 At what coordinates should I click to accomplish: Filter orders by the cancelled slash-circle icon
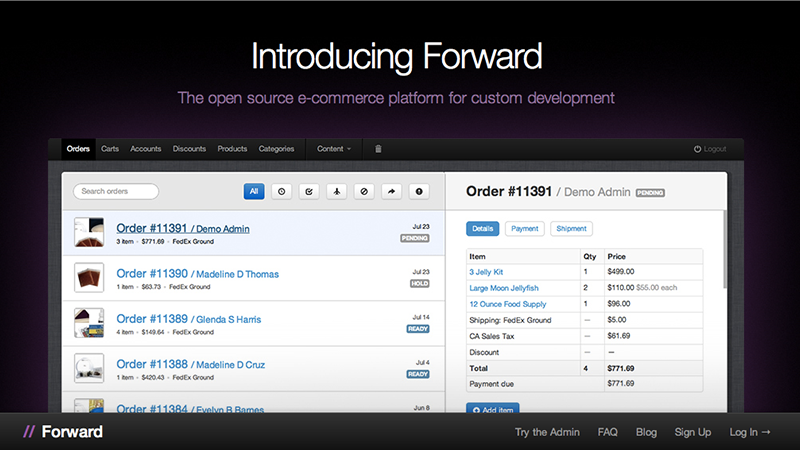tap(364, 191)
